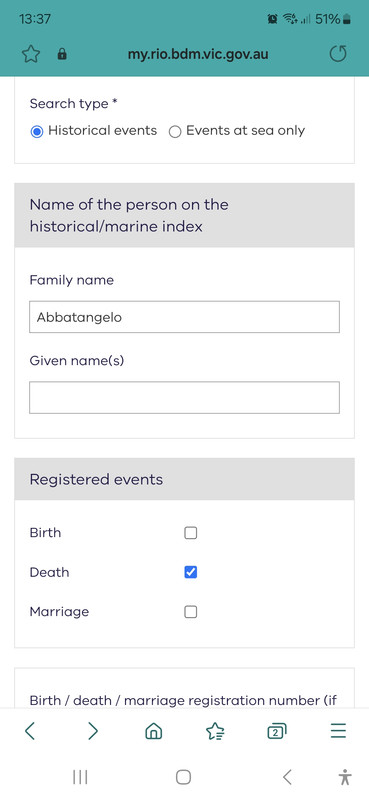Image resolution: width=369 pixels, height=800 pixels.
Task: Go forward using browser forward arrow
Action: (x=92, y=731)
